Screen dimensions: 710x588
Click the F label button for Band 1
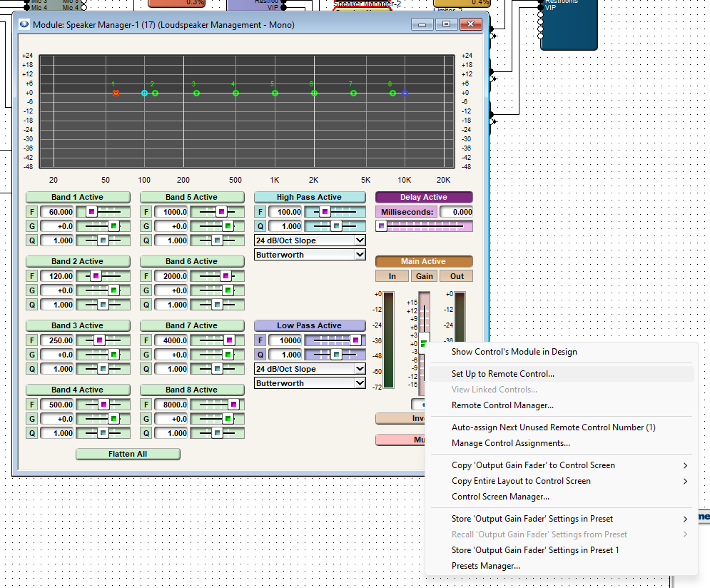point(32,212)
